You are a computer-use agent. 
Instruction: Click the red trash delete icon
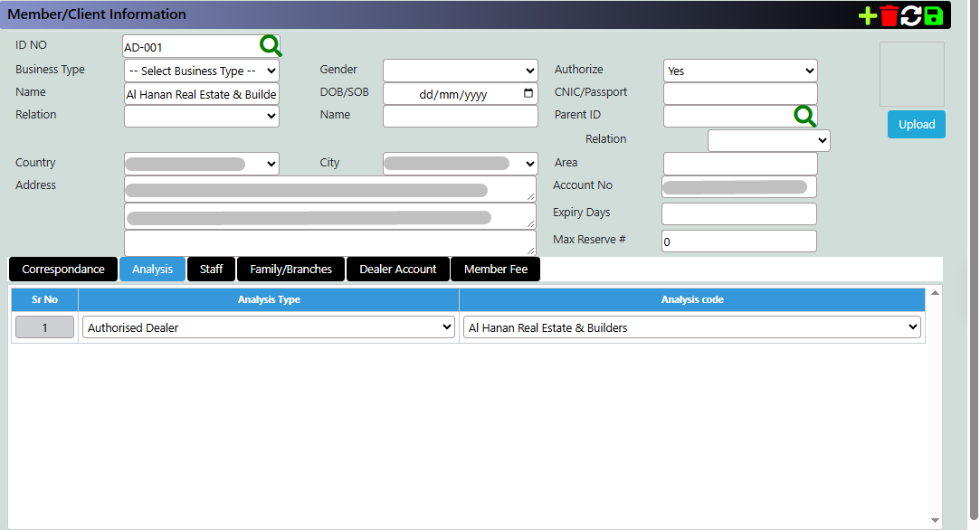coord(889,15)
